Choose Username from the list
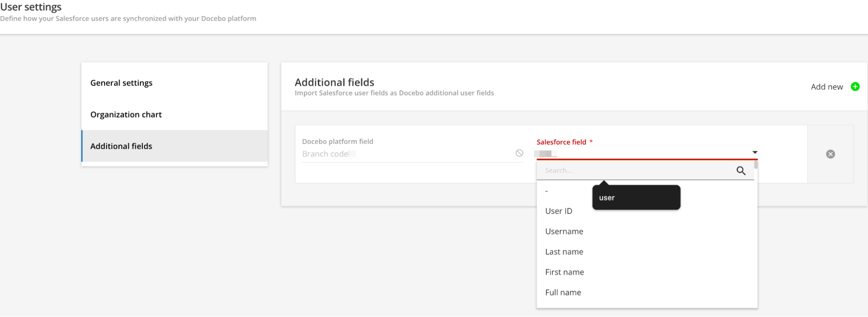 point(647,231)
